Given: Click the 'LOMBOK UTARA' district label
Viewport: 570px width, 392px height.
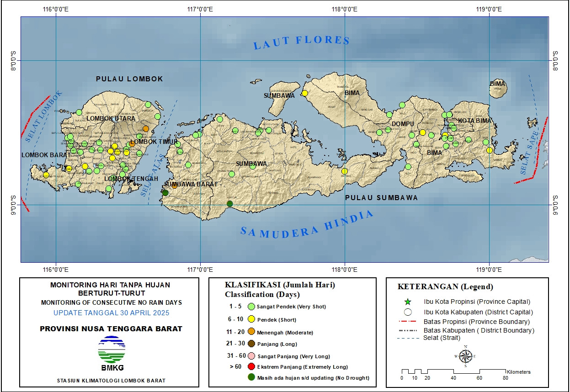Looking at the screenshot, I should tap(111, 118).
